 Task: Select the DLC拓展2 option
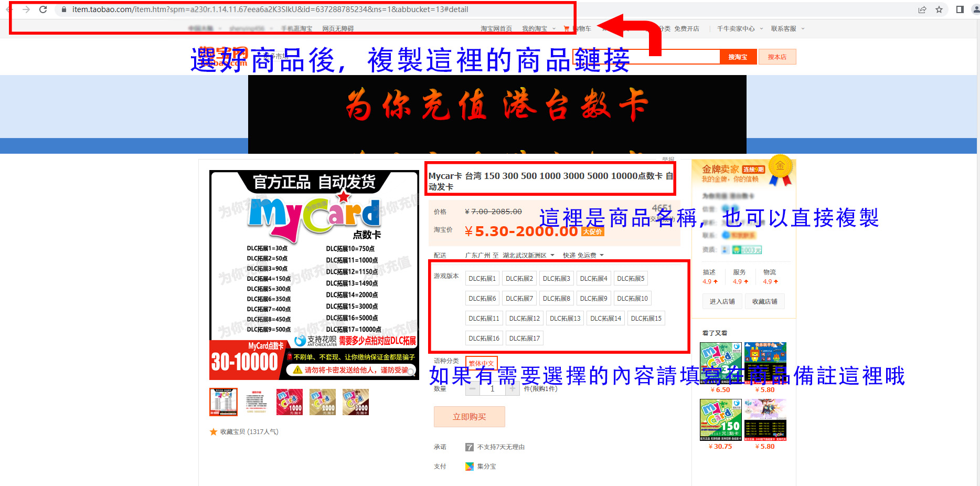click(x=519, y=279)
